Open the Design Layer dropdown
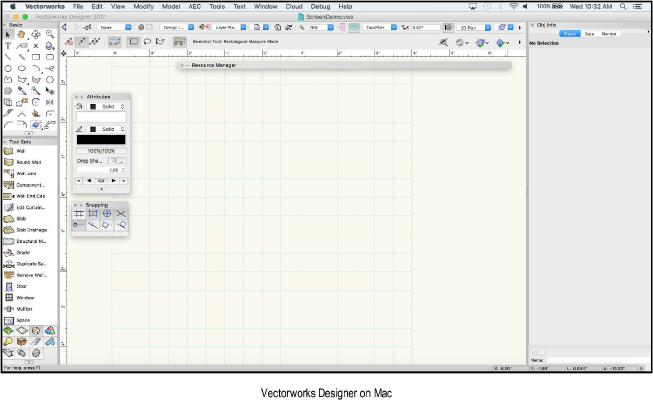This screenshot has width=653, height=404. pyautogui.click(x=177, y=27)
